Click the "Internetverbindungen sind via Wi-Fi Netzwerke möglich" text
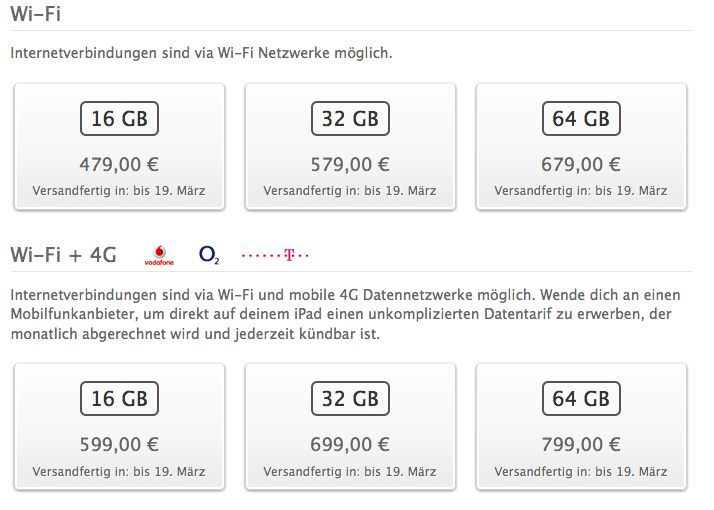Image resolution: width=714 pixels, height=510 pixels. (x=201, y=53)
